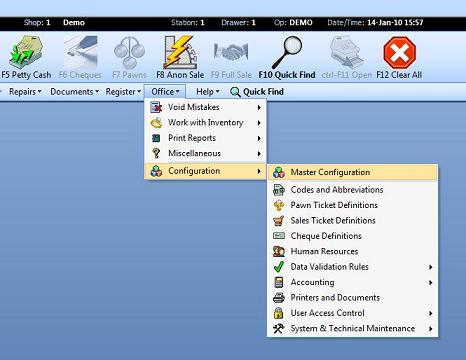466x360 pixels.
Task: Click the Pawn Ticket Definitions icon
Action: (x=279, y=205)
